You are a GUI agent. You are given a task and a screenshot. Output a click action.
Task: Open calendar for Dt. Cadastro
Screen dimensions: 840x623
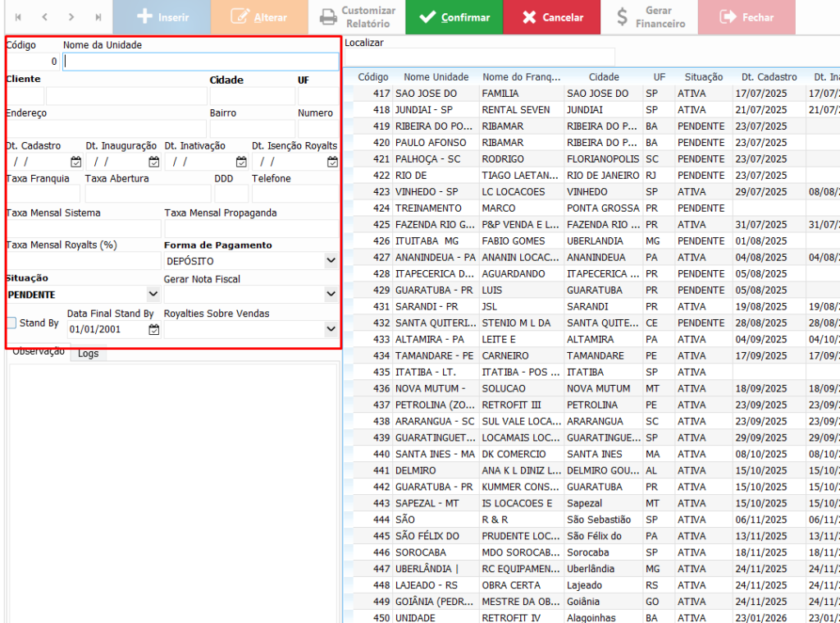[75, 162]
